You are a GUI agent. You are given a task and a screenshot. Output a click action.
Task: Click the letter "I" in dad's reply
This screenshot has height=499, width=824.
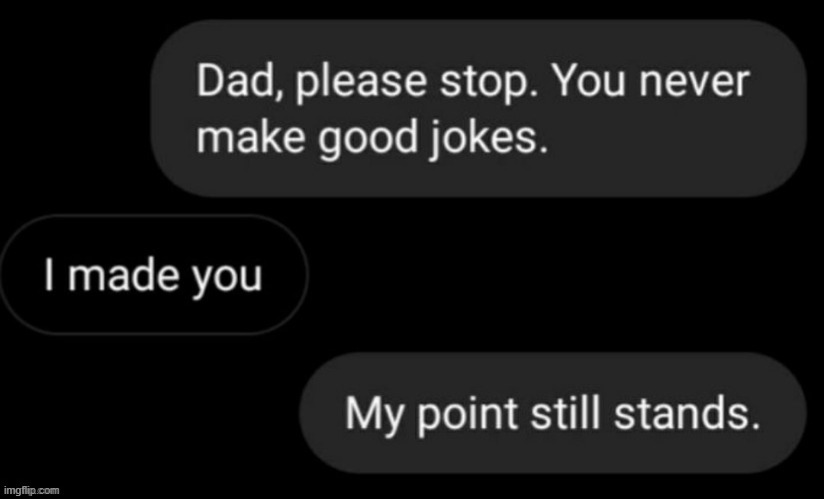pos(47,274)
